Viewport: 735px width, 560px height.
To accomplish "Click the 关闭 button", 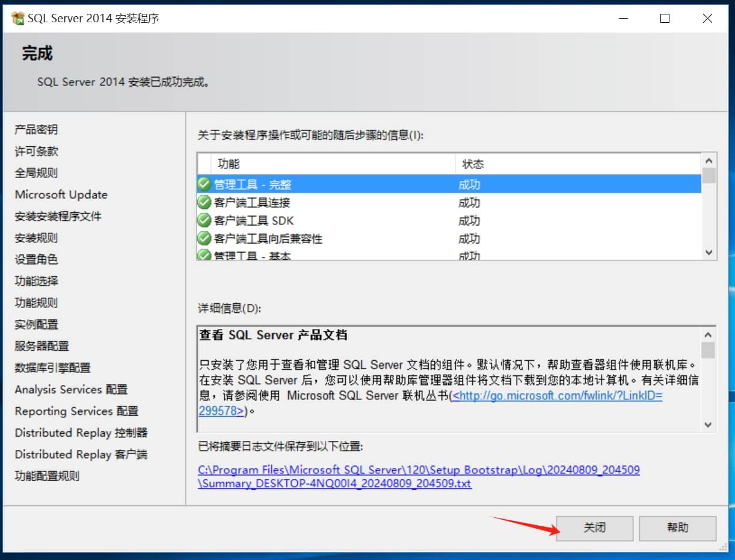I will pyautogui.click(x=594, y=528).
